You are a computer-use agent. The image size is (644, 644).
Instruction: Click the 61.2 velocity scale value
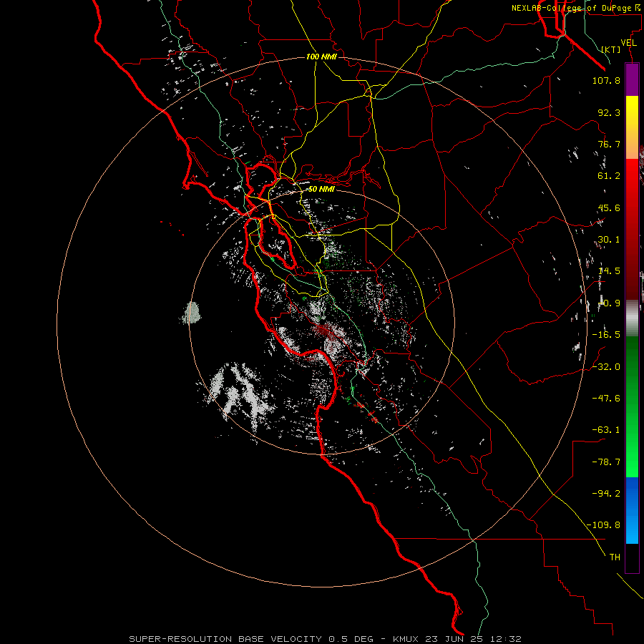pos(609,176)
